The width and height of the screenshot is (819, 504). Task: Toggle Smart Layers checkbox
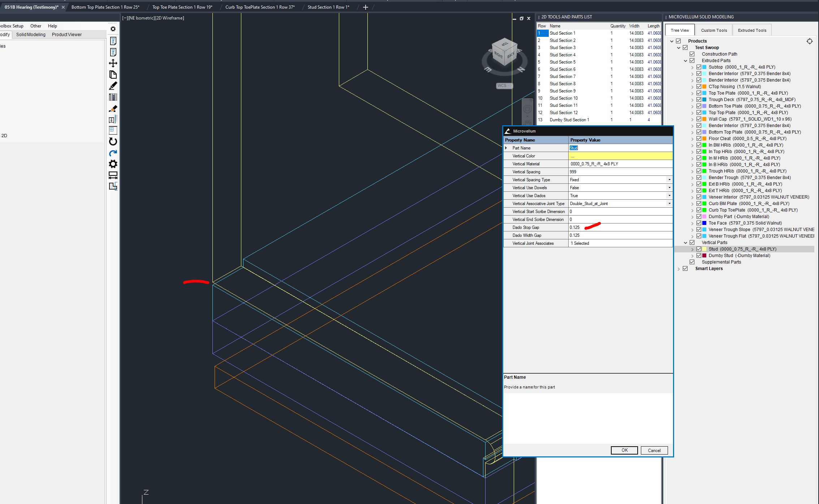685,269
